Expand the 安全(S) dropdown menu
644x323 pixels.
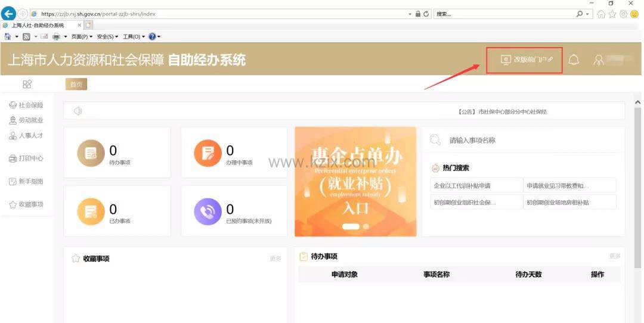click(x=107, y=37)
